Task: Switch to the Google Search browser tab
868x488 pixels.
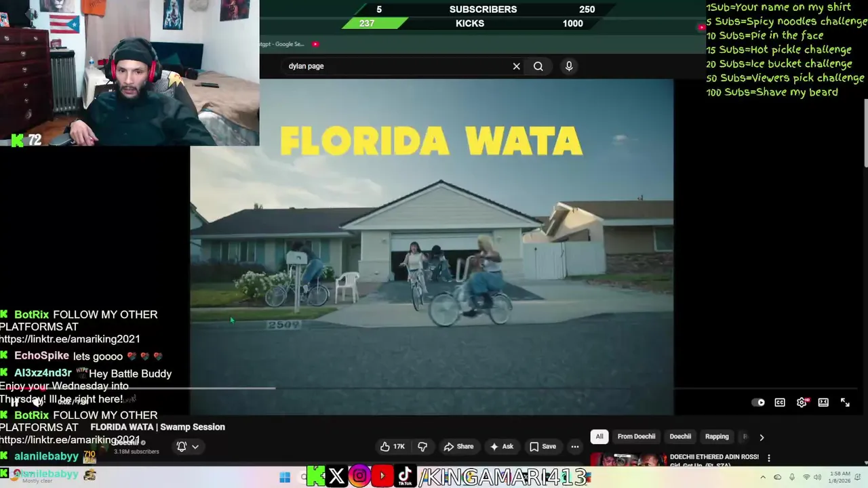Action: pos(282,44)
